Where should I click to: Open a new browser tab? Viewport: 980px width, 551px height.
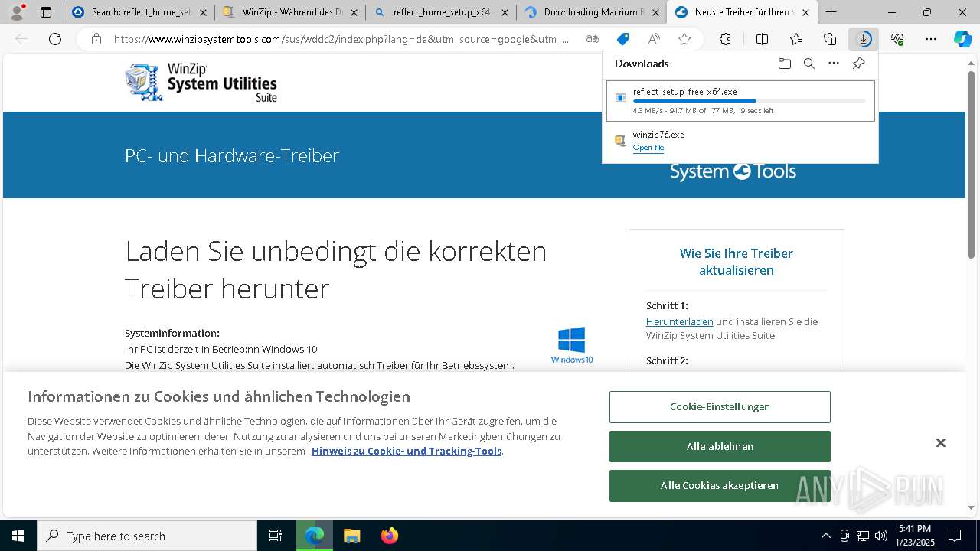[831, 12]
